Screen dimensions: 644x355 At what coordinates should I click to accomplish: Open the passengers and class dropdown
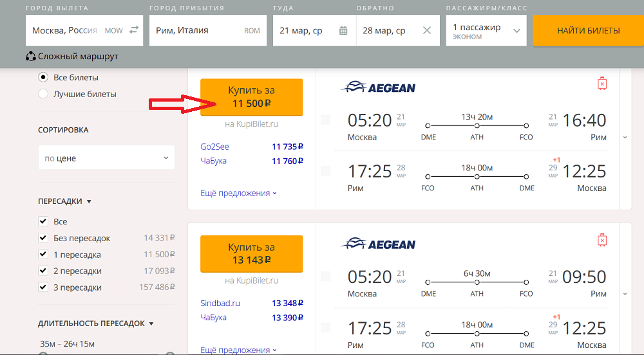[486, 31]
